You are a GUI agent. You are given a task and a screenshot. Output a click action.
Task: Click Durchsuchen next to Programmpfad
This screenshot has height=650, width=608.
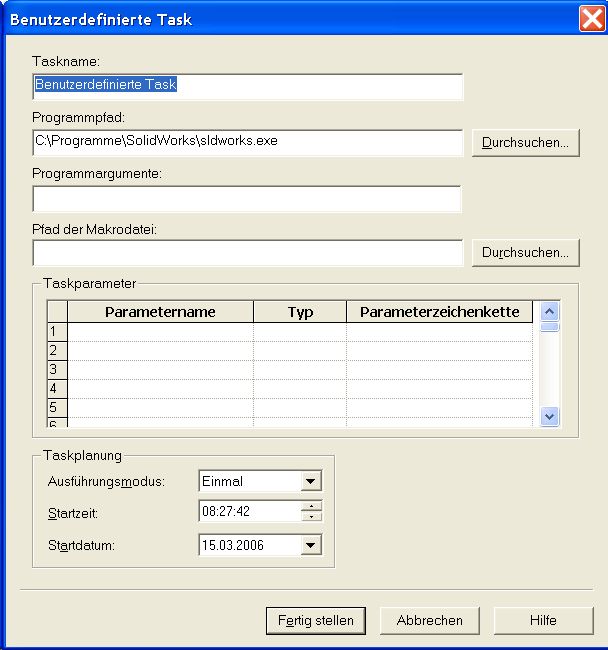(x=526, y=143)
